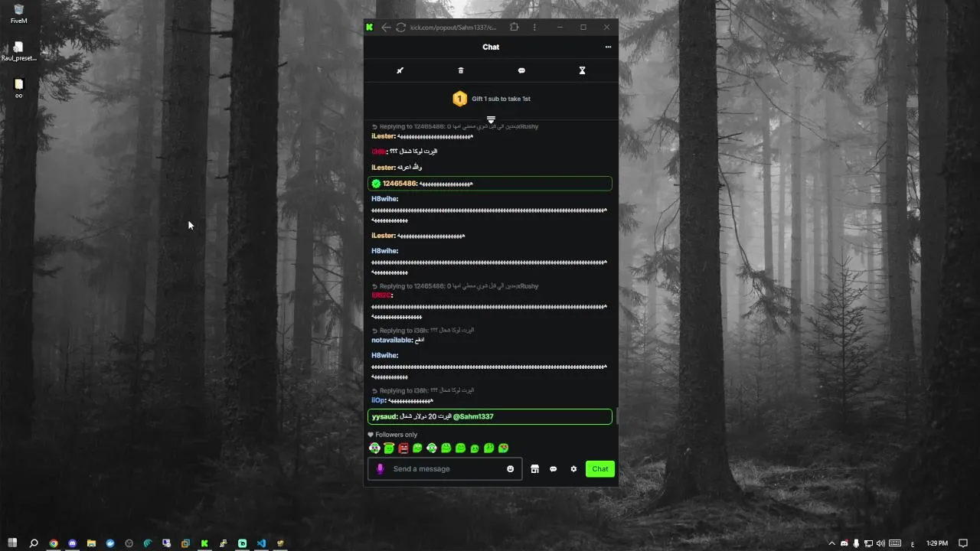The image size is (980, 551).
Task: Open the FiveM desktop shortcut
Action: tap(18, 14)
